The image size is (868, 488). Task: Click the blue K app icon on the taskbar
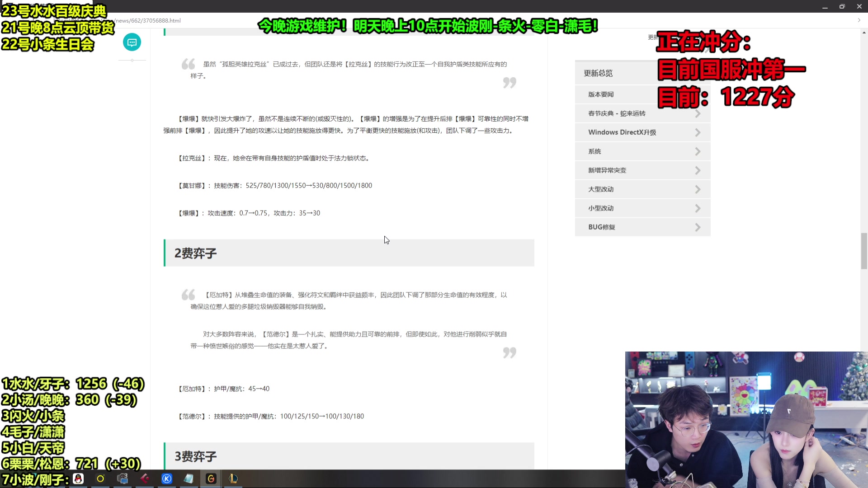coord(166,479)
